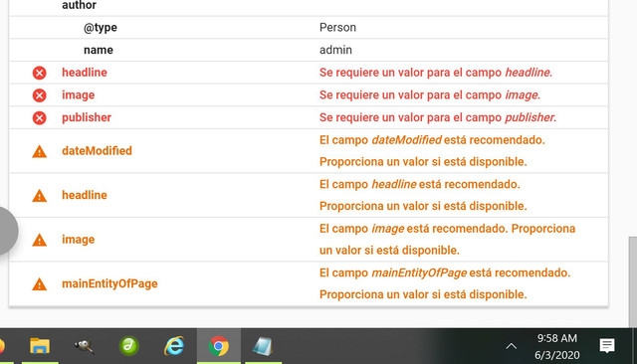Click the message requiring a headline value
This screenshot has width=637, height=364.
(x=436, y=73)
